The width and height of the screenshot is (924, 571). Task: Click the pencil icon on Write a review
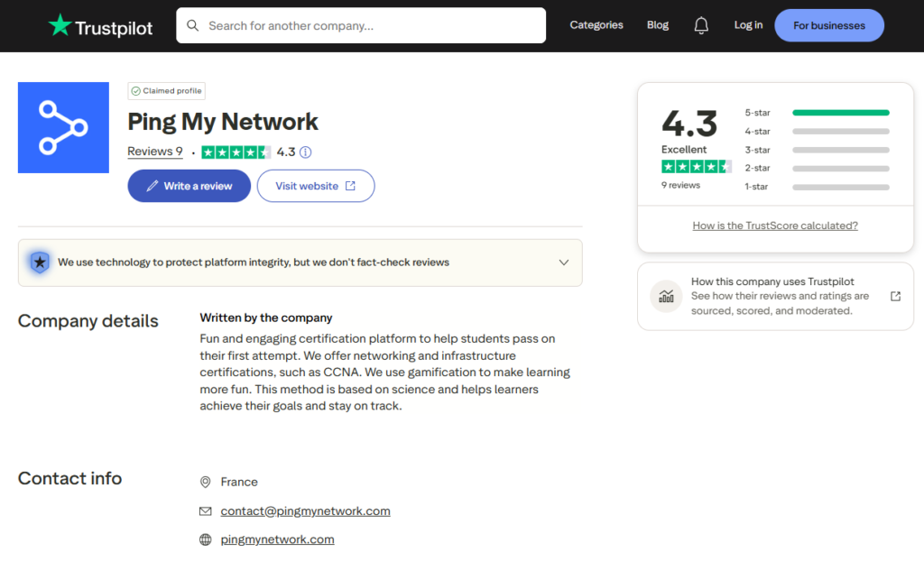point(152,186)
